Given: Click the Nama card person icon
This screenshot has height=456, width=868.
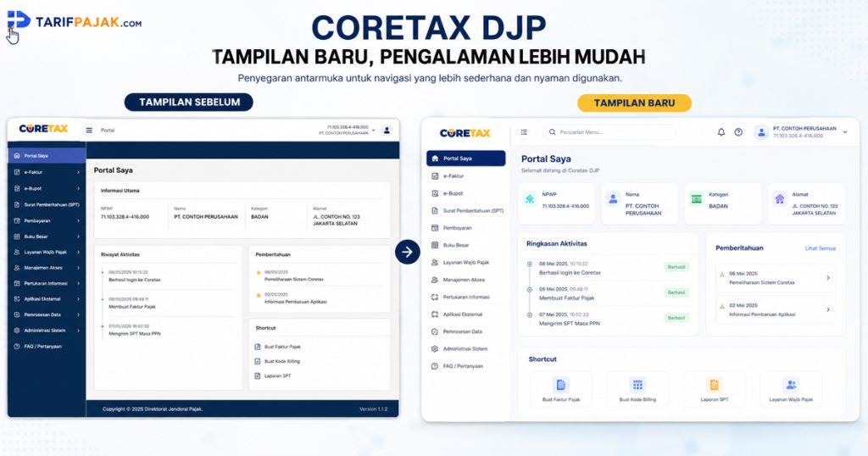Looking at the screenshot, I should pyautogui.click(x=613, y=199).
